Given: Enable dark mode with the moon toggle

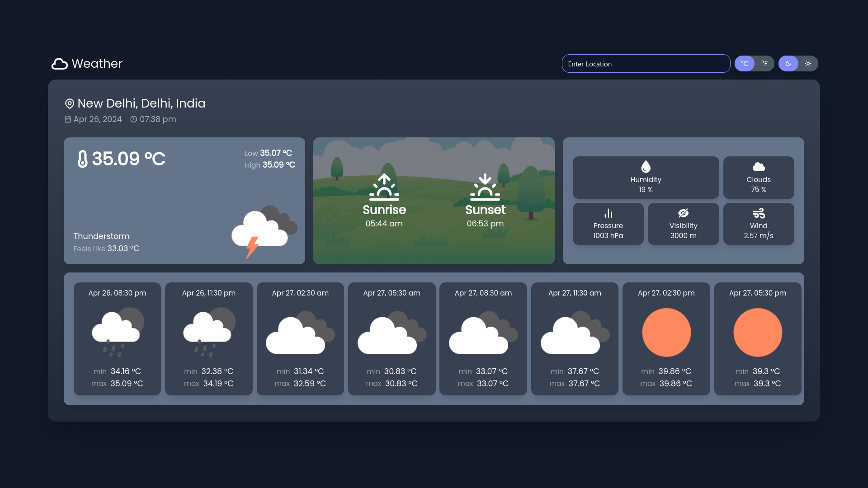Looking at the screenshot, I should point(788,64).
